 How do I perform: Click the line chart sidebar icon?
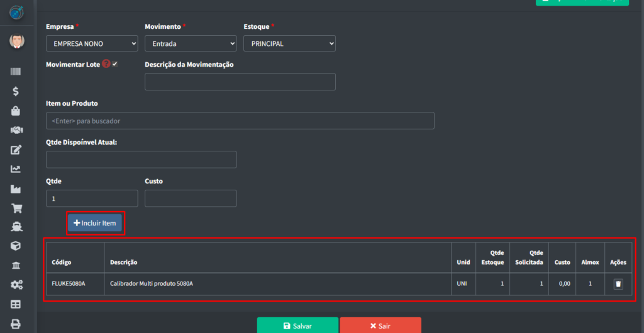click(16, 169)
